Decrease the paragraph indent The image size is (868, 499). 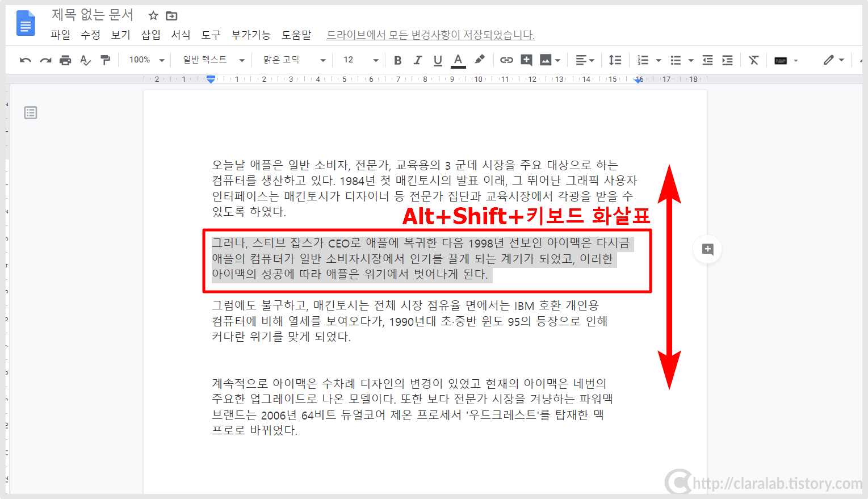coord(707,60)
